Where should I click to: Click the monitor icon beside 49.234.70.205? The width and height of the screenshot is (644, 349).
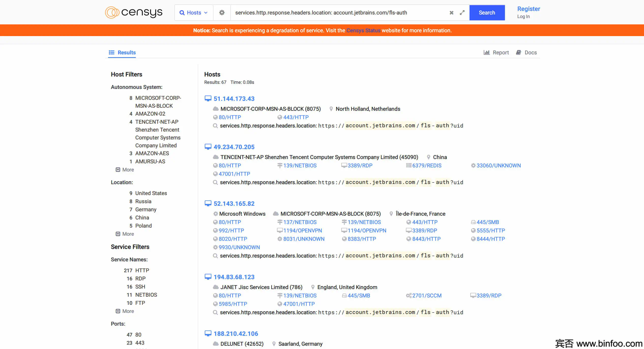coord(208,147)
